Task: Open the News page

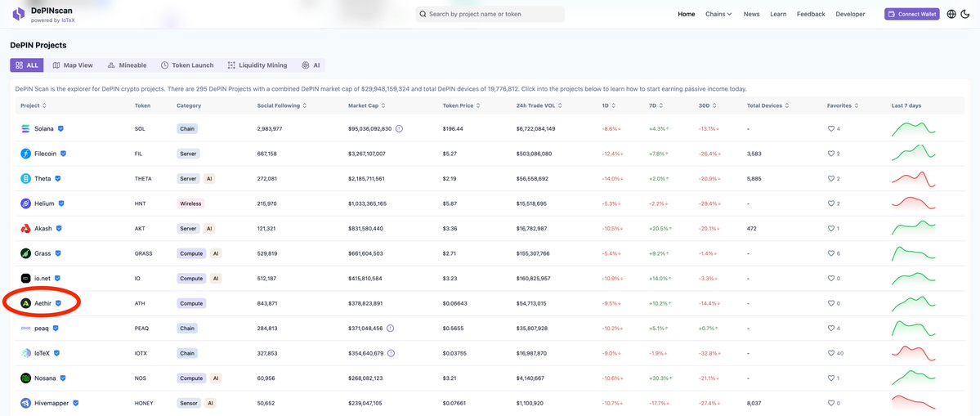Action: pyautogui.click(x=751, y=14)
